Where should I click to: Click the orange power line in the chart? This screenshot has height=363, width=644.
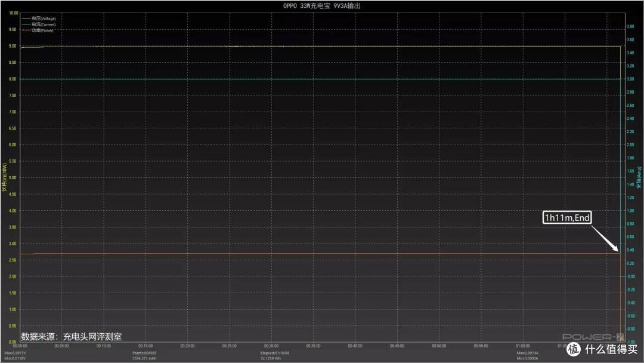click(320, 254)
